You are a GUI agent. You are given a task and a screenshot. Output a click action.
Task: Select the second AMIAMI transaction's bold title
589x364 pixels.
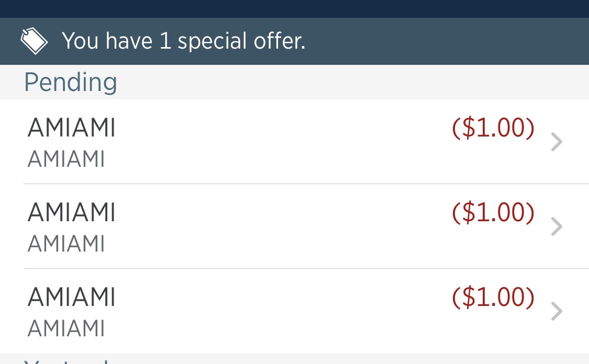point(71,213)
